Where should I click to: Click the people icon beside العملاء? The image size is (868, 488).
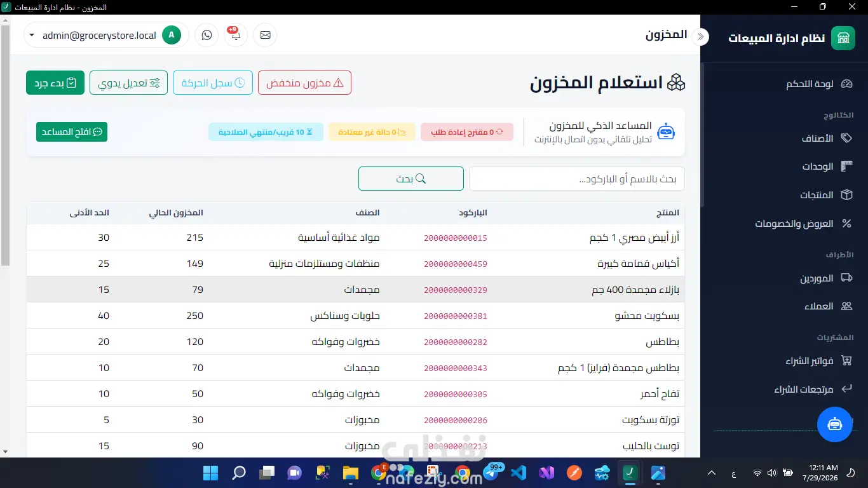tap(846, 306)
